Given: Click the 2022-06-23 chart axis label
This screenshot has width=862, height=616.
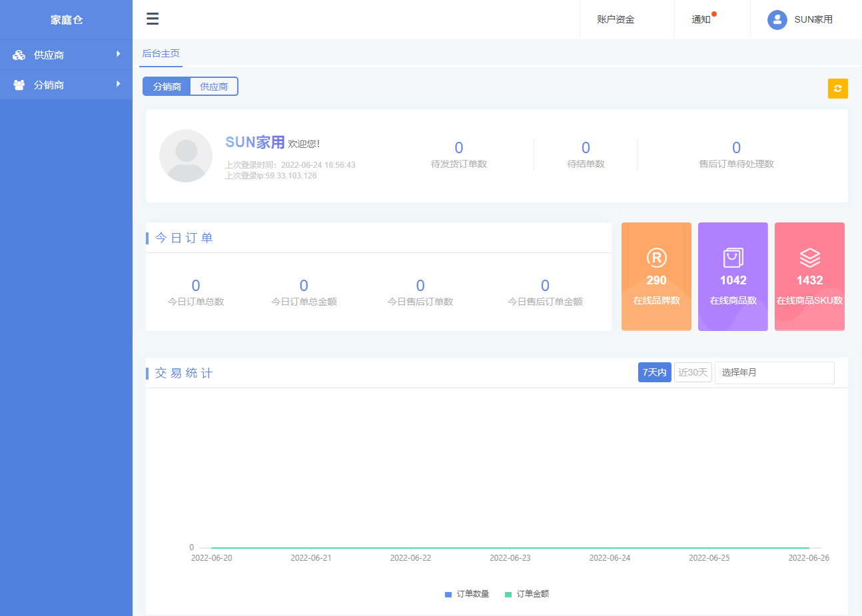Looking at the screenshot, I should [x=510, y=558].
